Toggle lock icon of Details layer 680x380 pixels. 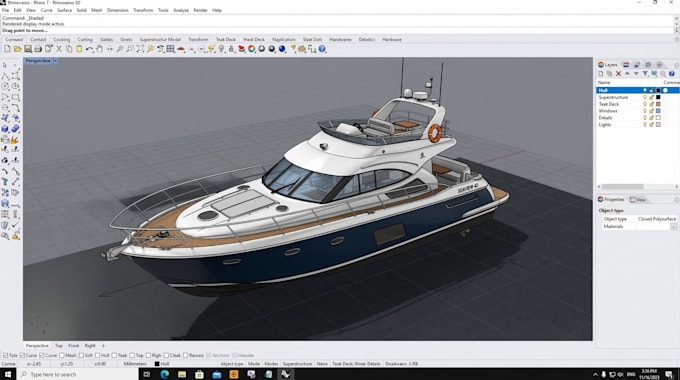pos(651,118)
